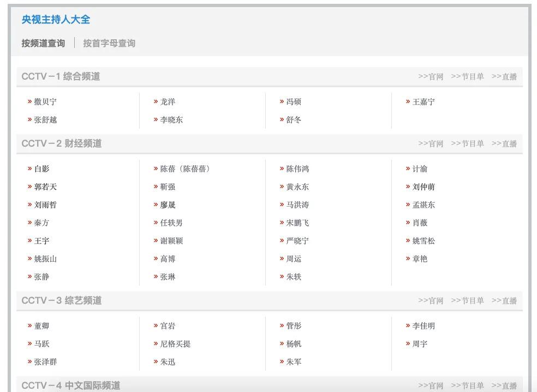Switch to 按频道查询 tab
The image size is (537, 392).
(43, 44)
